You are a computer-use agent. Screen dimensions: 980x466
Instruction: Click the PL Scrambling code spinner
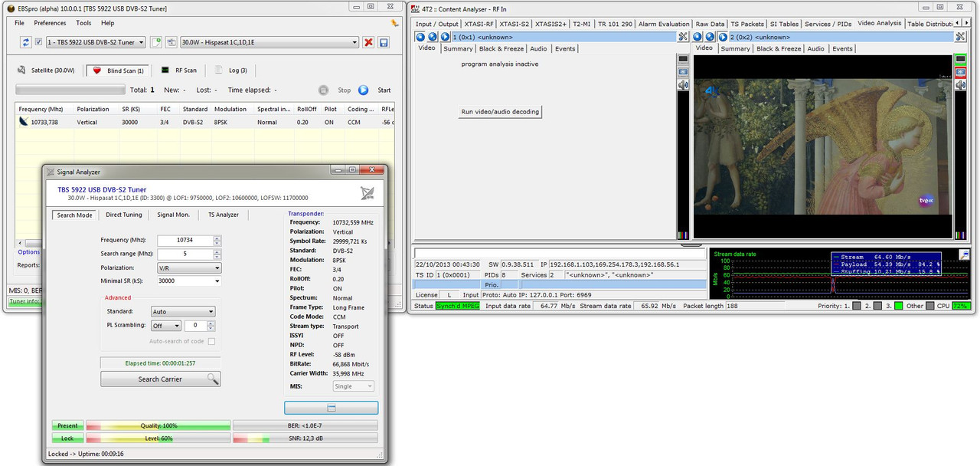coord(211,326)
